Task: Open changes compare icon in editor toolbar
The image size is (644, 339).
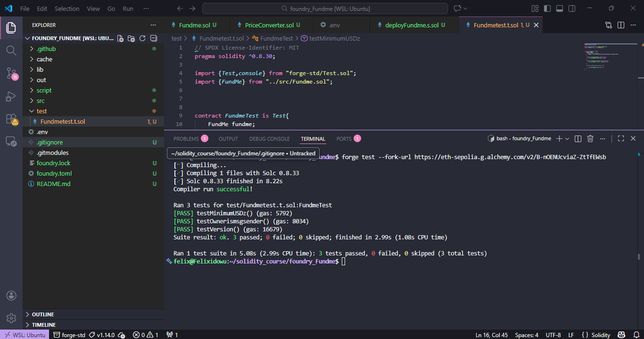Action: [609, 25]
